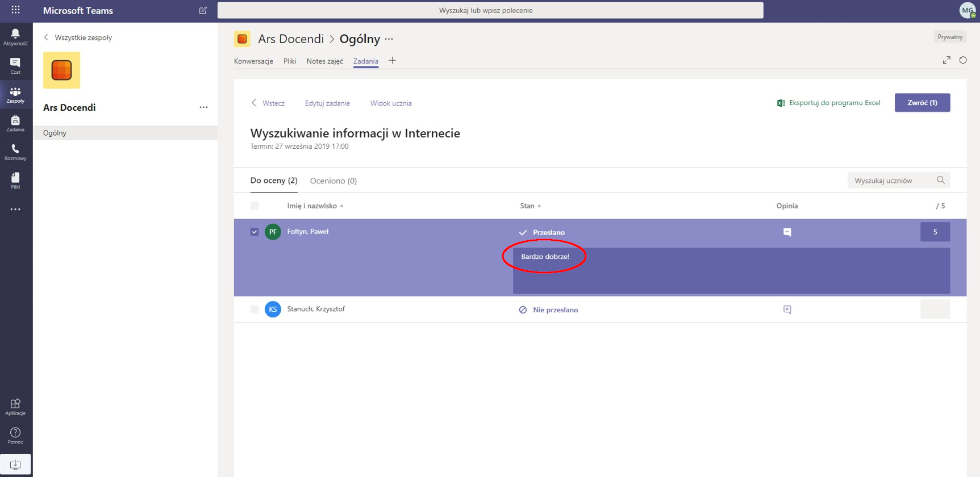This screenshot has height=477, width=980.
Task: Click the student name Foltyn, Paweł
Action: pyautogui.click(x=308, y=232)
